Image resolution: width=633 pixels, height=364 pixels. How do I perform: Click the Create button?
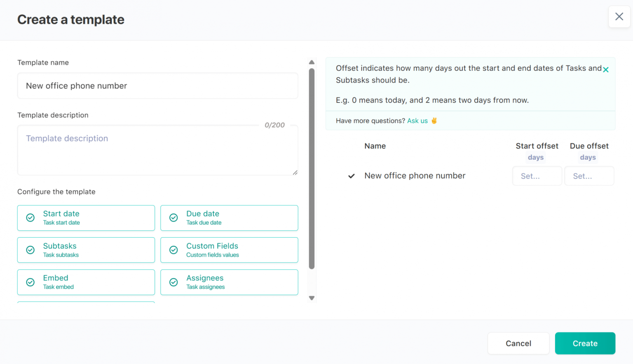pyautogui.click(x=585, y=343)
